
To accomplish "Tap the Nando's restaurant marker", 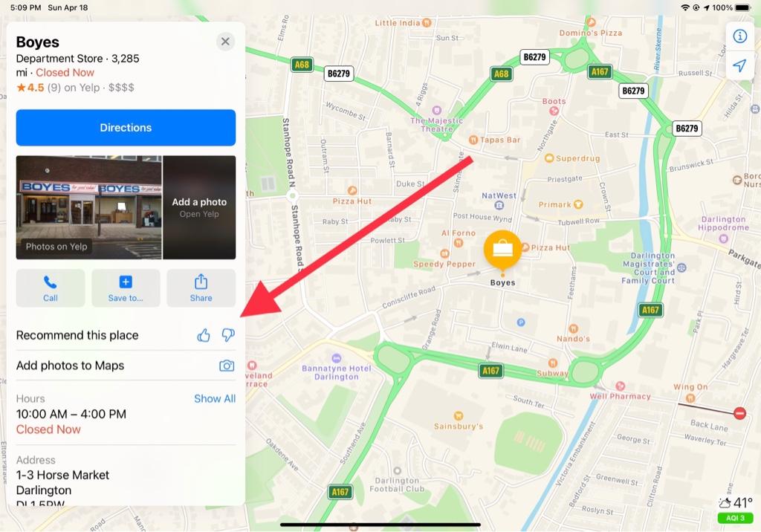I will pos(573,328).
